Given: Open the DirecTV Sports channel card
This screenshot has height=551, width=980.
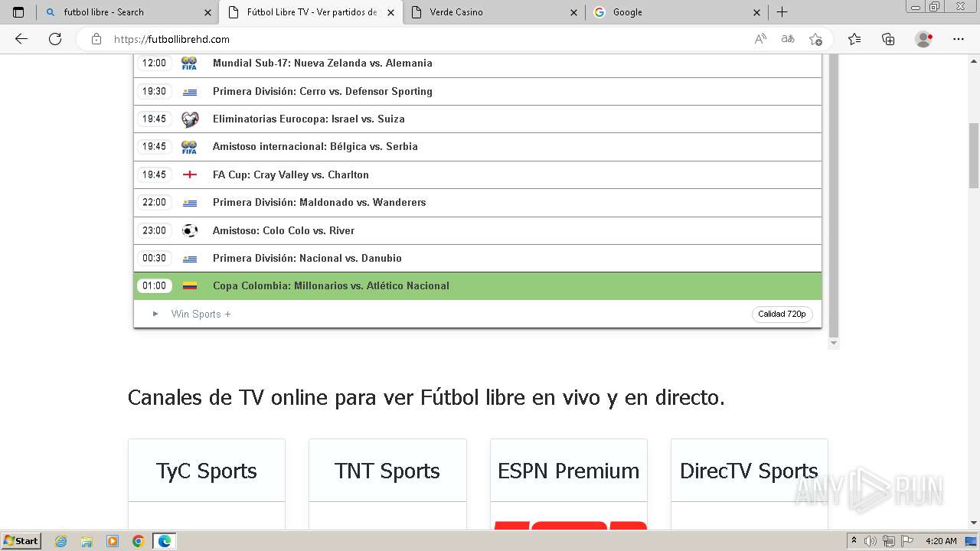Looking at the screenshot, I should [750, 484].
